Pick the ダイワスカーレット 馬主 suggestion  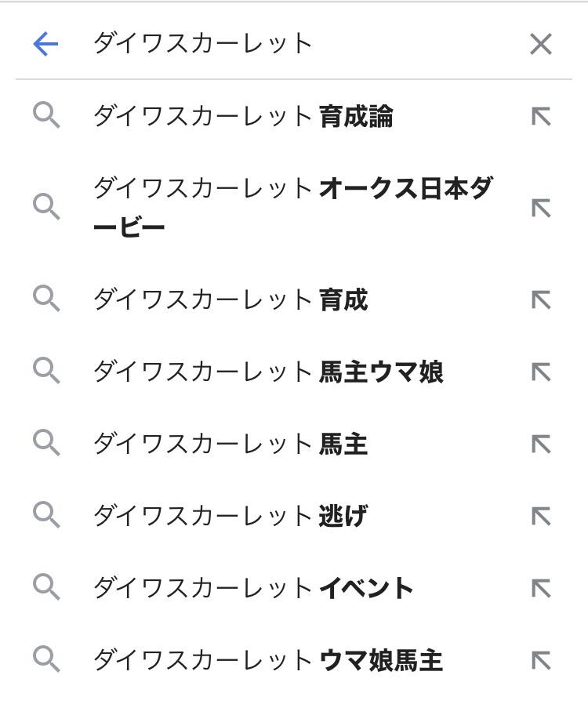230,445
